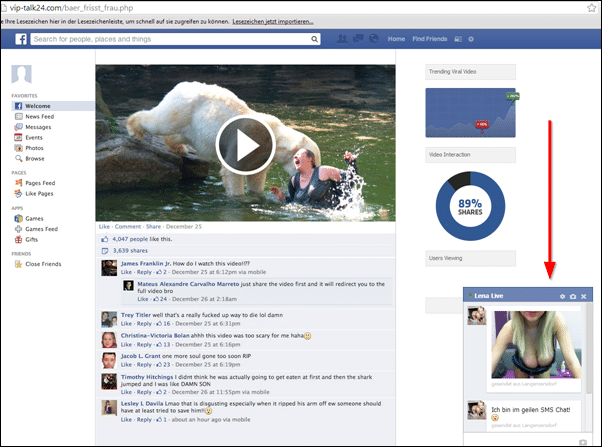
Task: Reply to James Franklin Jr.'s comment
Action: 144,272
